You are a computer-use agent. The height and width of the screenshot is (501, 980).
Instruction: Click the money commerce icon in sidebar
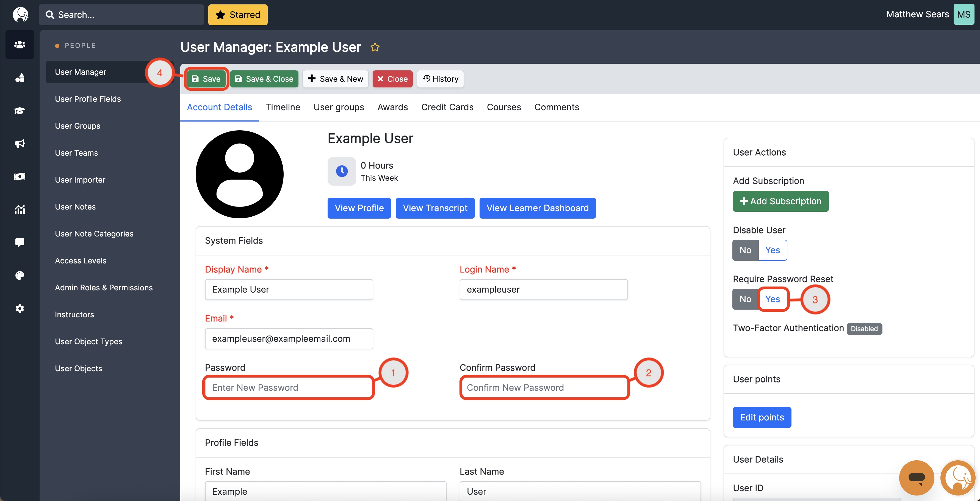tap(20, 176)
